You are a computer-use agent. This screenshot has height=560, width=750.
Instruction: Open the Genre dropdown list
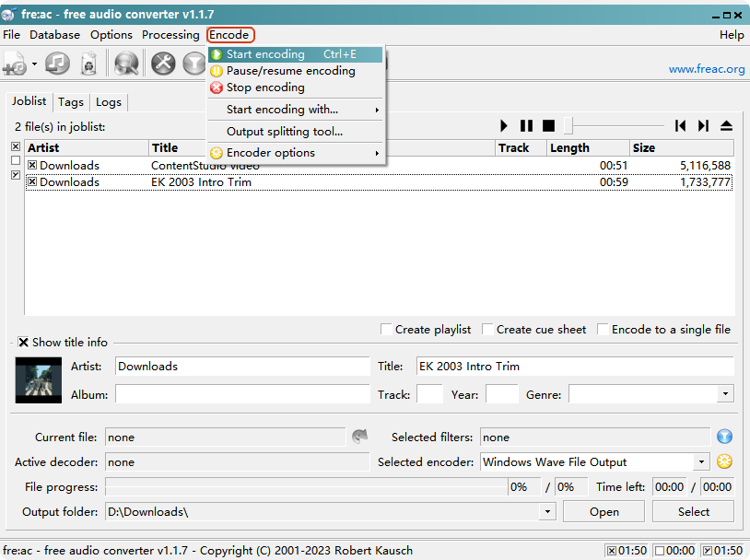coord(725,394)
